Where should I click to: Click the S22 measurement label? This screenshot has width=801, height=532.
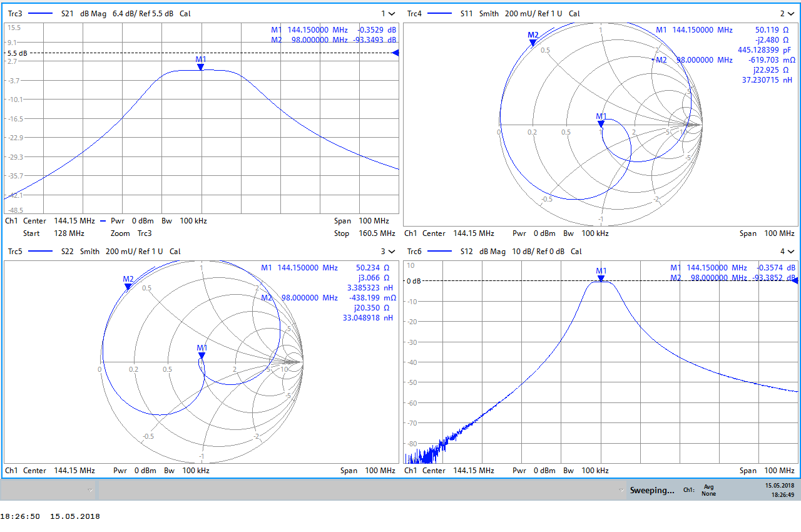68,251
